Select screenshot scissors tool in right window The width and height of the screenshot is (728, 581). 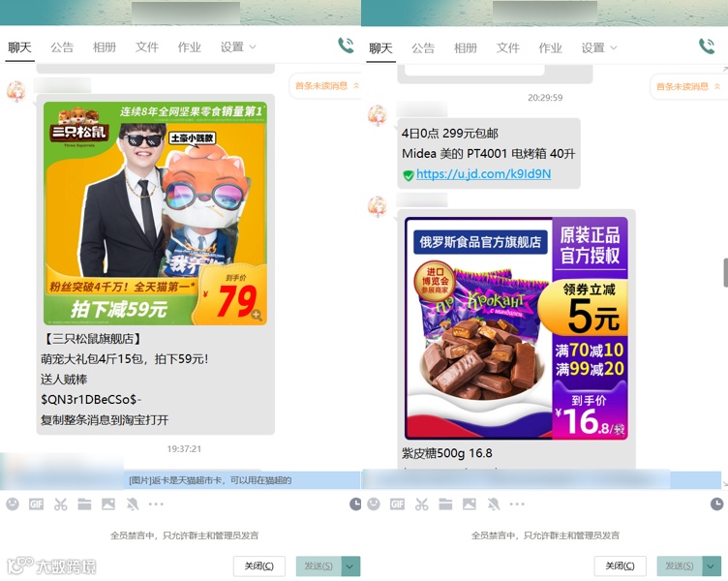421,504
